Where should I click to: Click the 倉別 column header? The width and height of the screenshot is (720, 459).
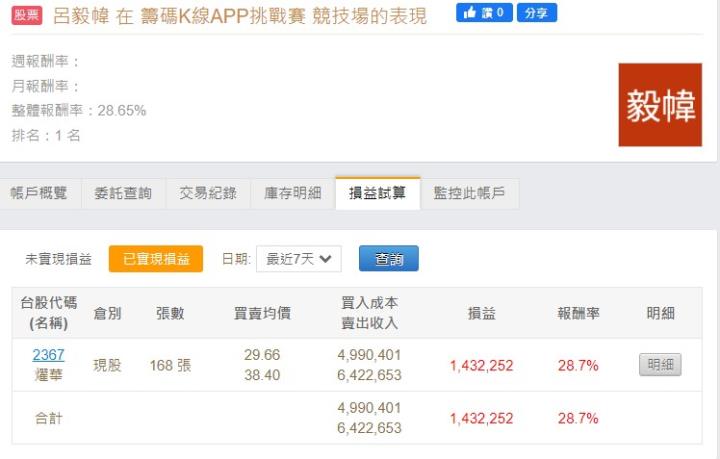[x=107, y=313]
